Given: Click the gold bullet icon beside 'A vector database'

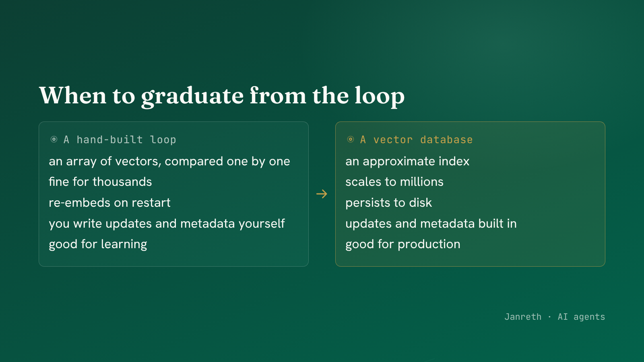Looking at the screenshot, I should pos(351,140).
